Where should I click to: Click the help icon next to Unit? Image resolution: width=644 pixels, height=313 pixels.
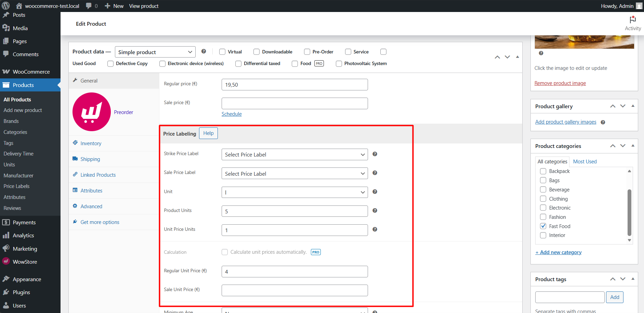[374, 192]
